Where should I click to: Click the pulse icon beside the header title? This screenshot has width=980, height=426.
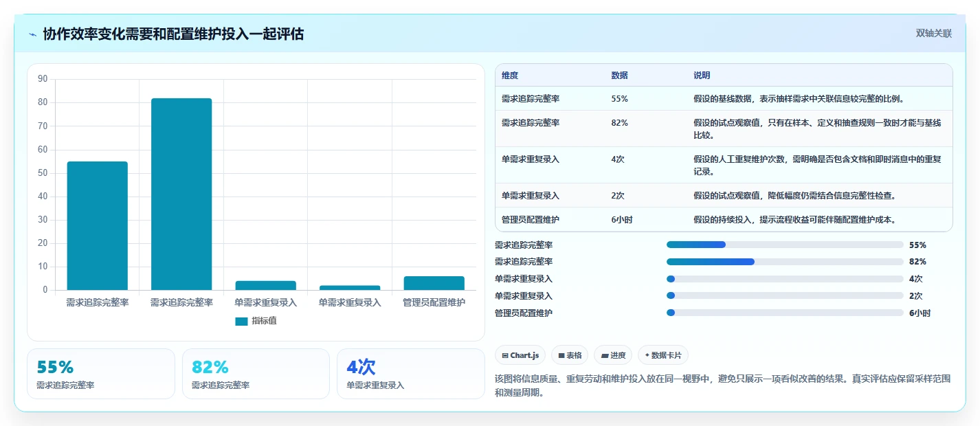(x=32, y=34)
